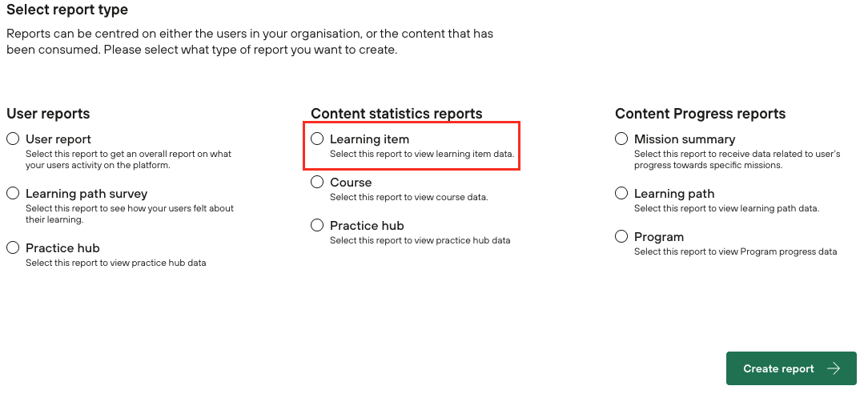This screenshot has height=402, width=868.
Task: Select the Learning item radio button
Action: [x=317, y=139]
